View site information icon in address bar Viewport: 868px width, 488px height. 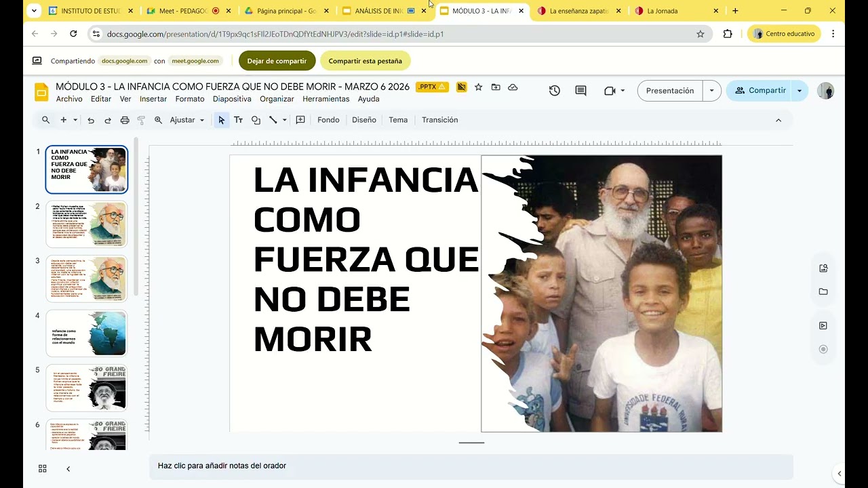96,34
